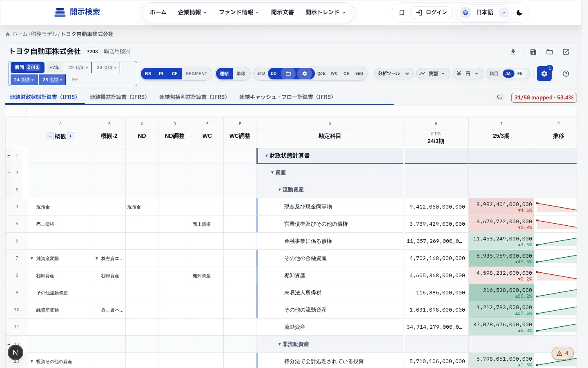588x368 pixels.
Task: Collapse 流動資産 section
Action: [280, 190]
